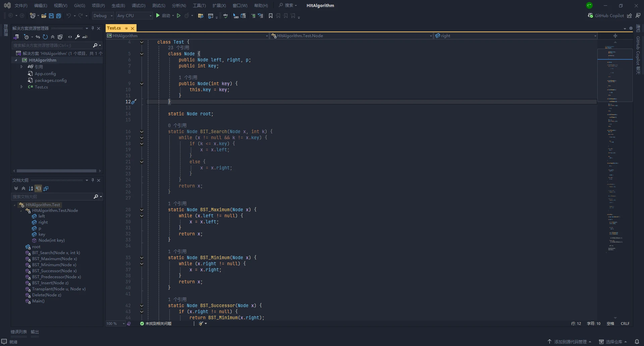
Task: Toggle sort by type in Document Outline
Action: (x=38, y=188)
